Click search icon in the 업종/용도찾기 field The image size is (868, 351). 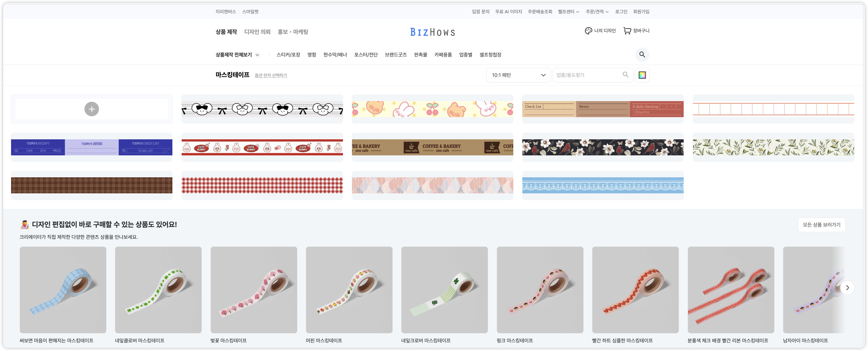(625, 75)
